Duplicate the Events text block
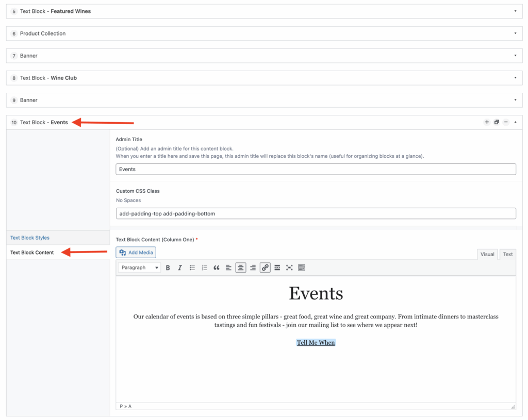The image size is (528, 420). point(497,122)
